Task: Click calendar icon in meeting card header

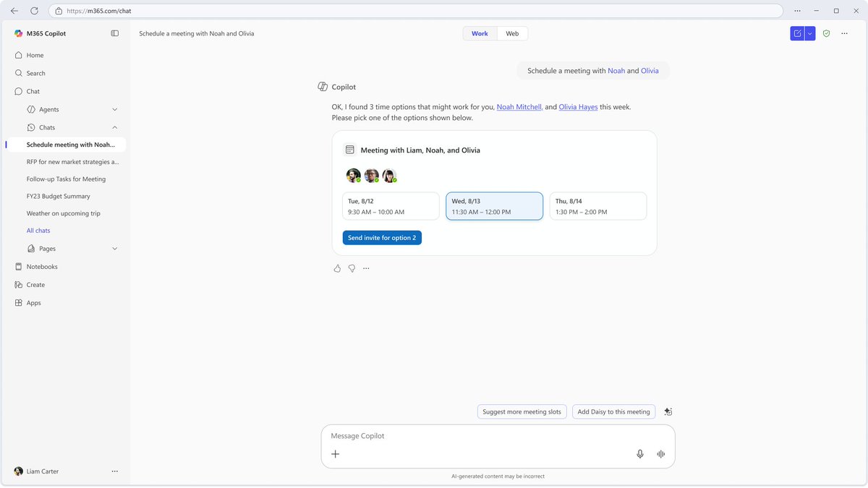Action: click(350, 150)
